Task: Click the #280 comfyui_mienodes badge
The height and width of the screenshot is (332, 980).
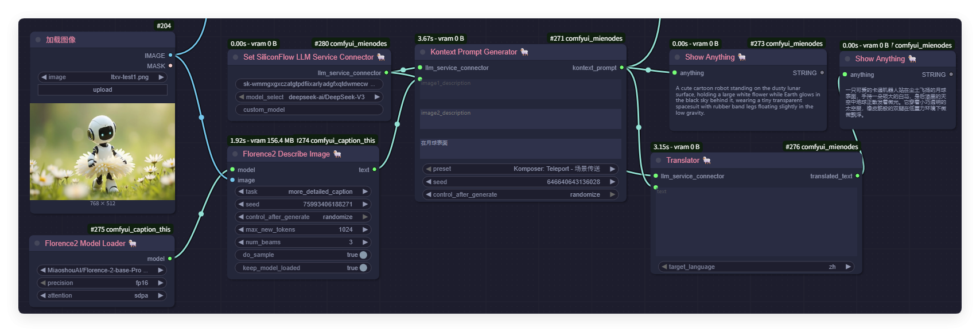Action: coord(351,44)
